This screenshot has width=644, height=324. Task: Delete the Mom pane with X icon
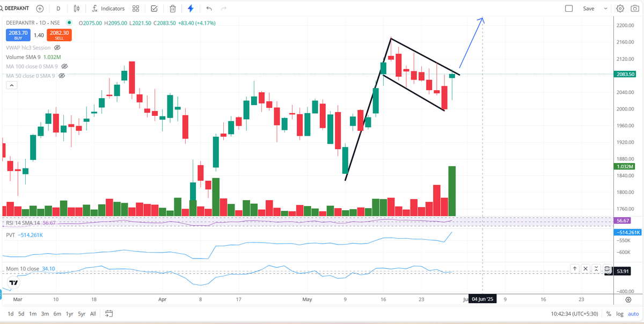coord(586,268)
